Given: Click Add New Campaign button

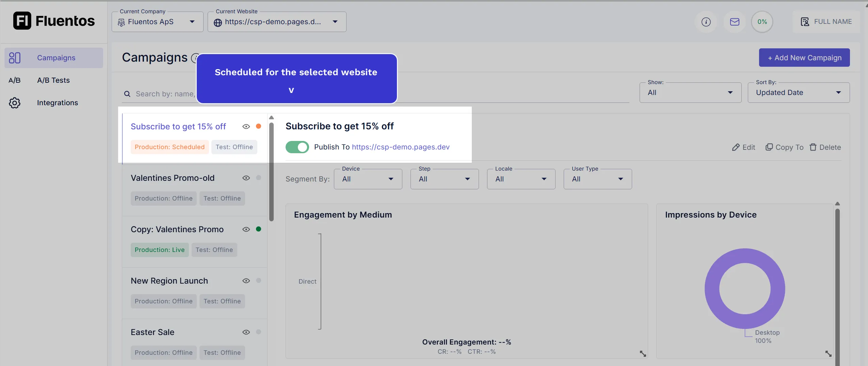Looking at the screenshot, I should tap(804, 58).
